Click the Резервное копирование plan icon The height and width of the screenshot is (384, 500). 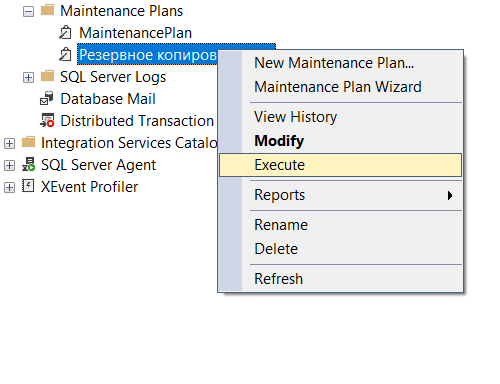[65, 54]
